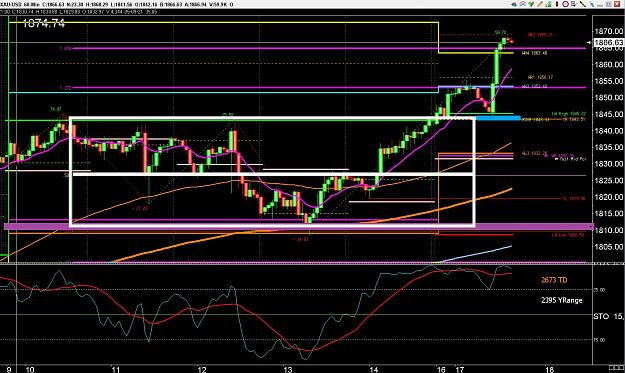Click the 1845.00 price axis label
Viewport: 625px width, 373px height.
(609, 114)
